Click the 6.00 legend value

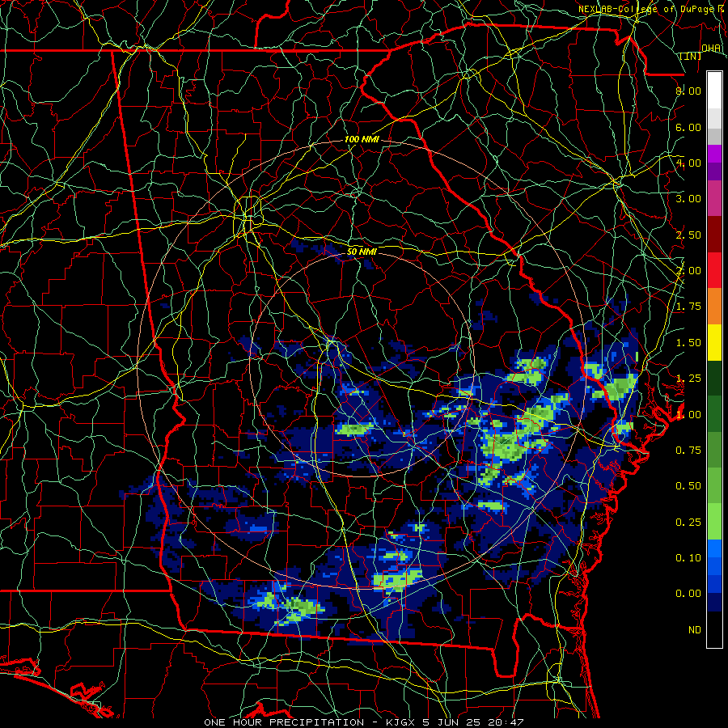click(x=688, y=127)
